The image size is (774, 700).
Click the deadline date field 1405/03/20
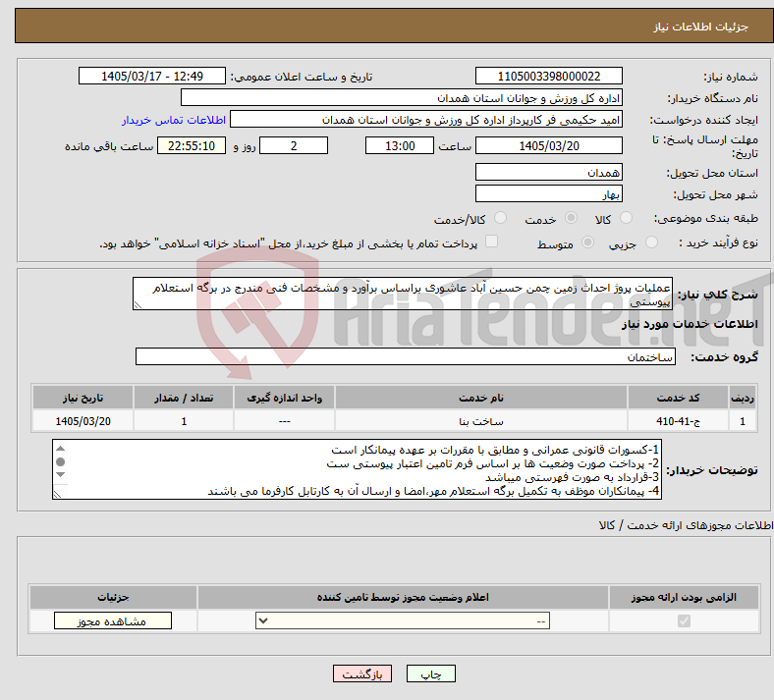pyautogui.click(x=549, y=145)
